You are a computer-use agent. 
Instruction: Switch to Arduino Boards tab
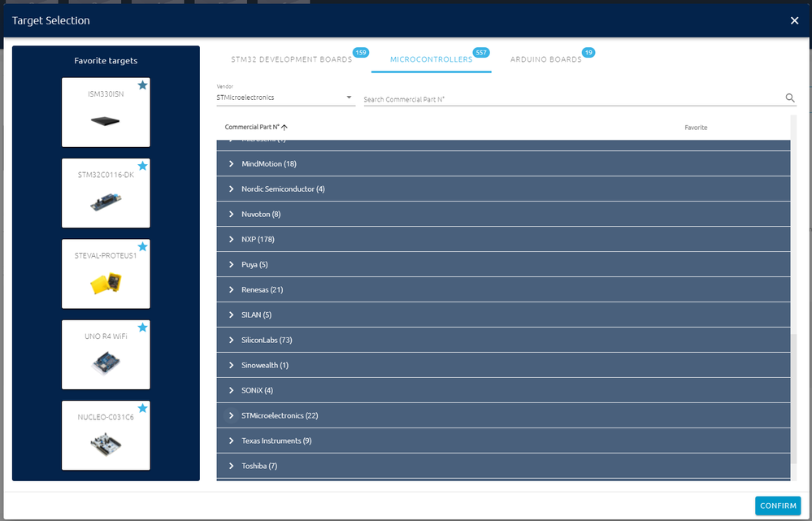pyautogui.click(x=546, y=59)
